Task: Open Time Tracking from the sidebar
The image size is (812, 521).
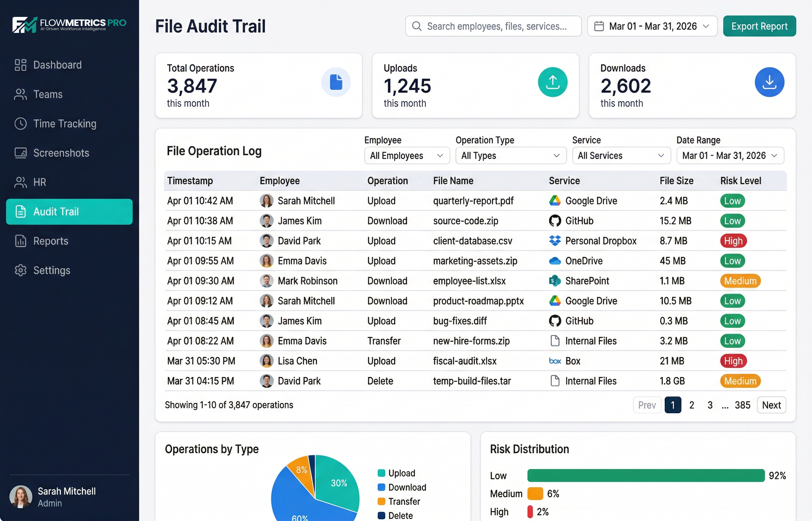Action: (65, 124)
